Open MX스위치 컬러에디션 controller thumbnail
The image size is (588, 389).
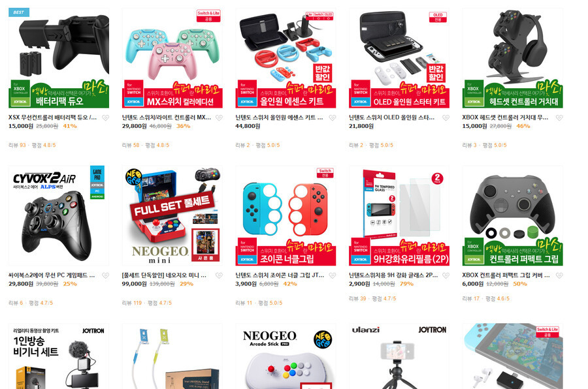(172, 58)
